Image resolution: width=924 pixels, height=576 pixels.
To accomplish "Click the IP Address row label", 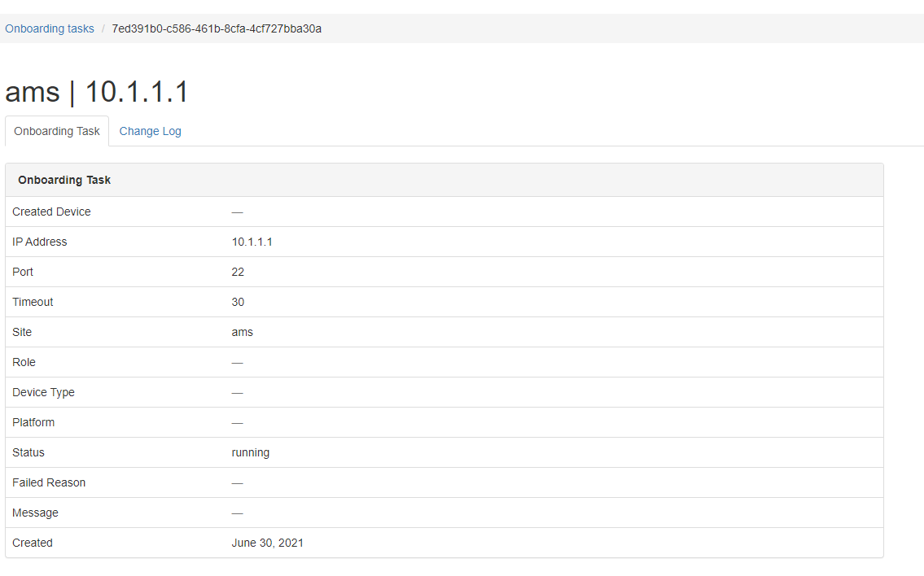I will [39, 242].
